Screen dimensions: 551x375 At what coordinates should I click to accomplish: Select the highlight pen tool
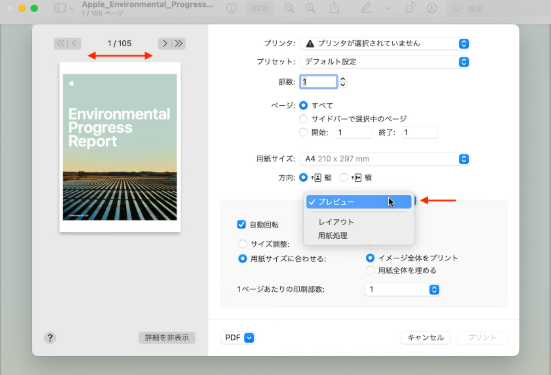(x=366, y=8)
